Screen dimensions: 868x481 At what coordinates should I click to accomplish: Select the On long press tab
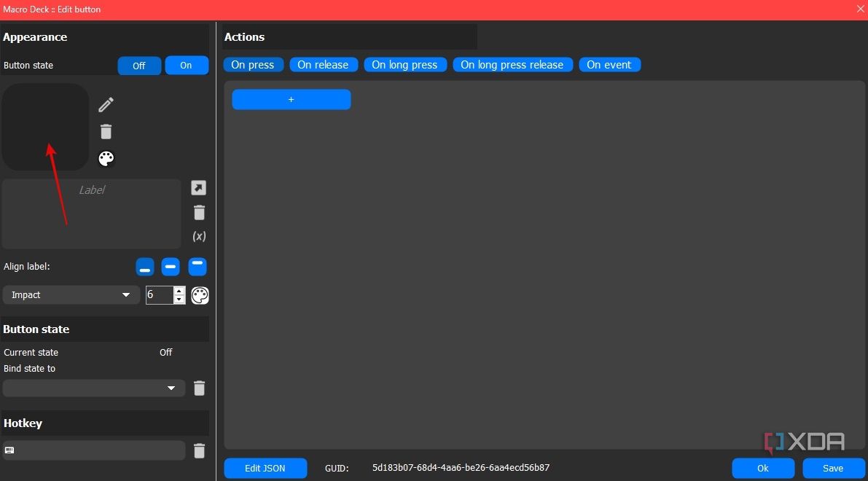pyautogui.click(x=404, y=65)
